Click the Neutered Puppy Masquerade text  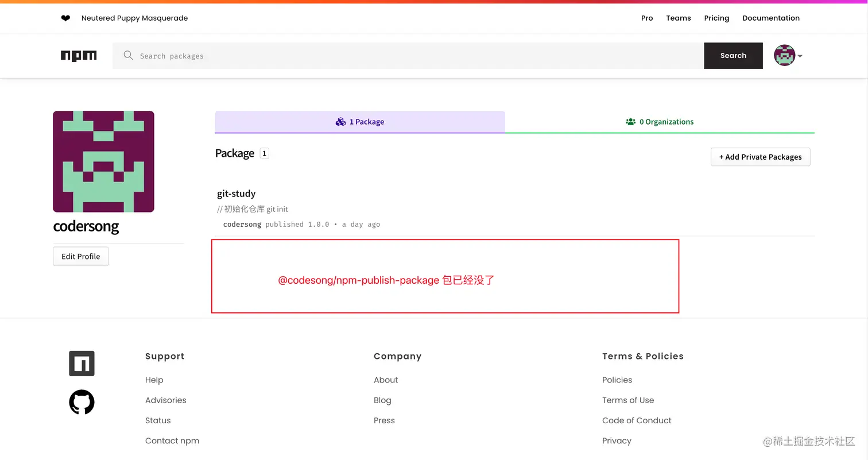point(135,18)
